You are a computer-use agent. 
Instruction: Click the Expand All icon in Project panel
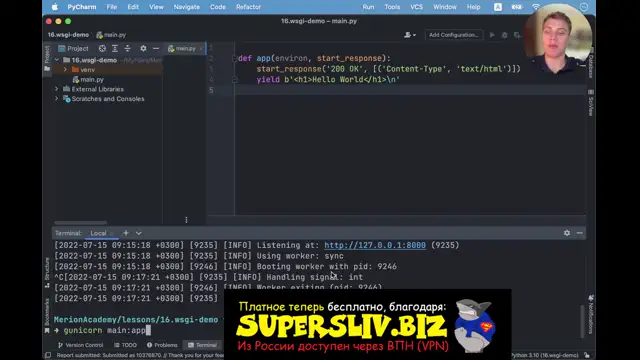(x=115, y=49)
